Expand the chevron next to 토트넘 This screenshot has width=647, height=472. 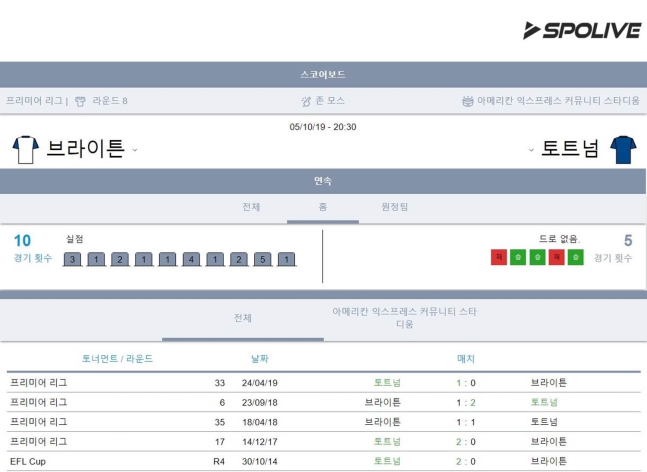coord(531,150)
